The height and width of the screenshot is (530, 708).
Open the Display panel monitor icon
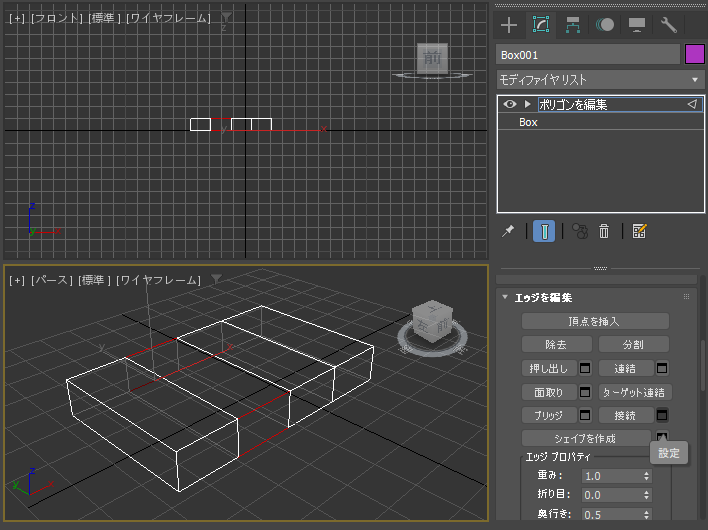tap(637, 25)
